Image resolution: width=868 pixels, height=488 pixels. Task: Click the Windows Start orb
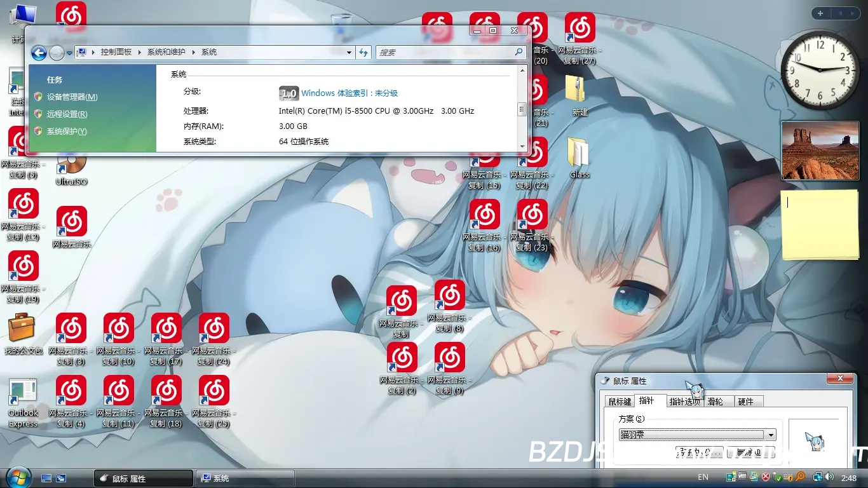click(18, 477)
